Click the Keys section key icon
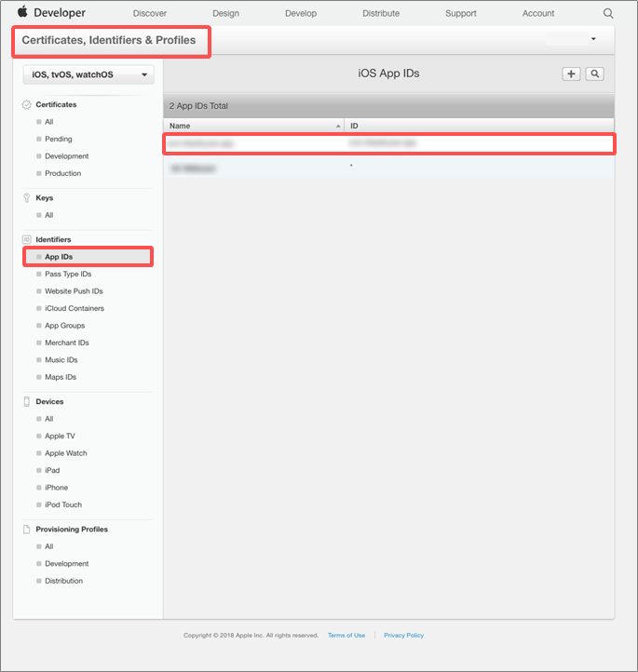638x672 pixels. [27, 197]
